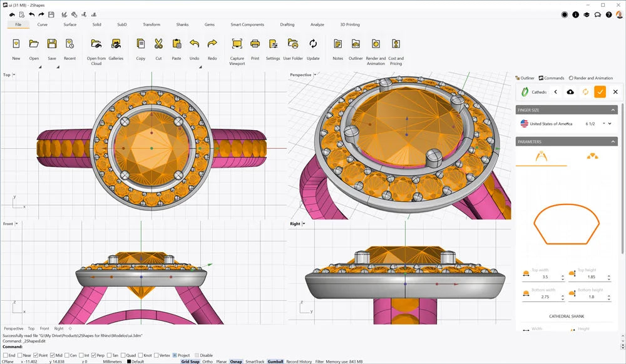The image size is (626, 364).
Task: Click the User Folder icon
Action: point(292,44)
